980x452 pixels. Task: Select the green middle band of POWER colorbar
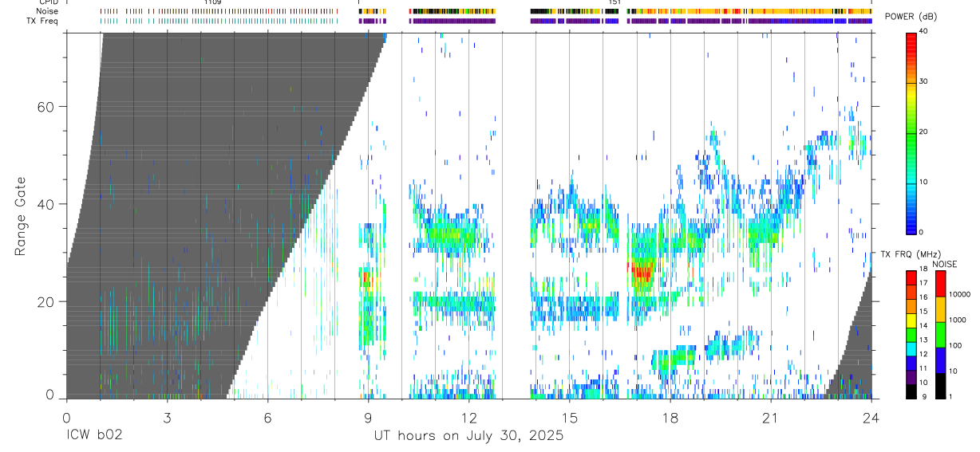click(x=911, y=136)
